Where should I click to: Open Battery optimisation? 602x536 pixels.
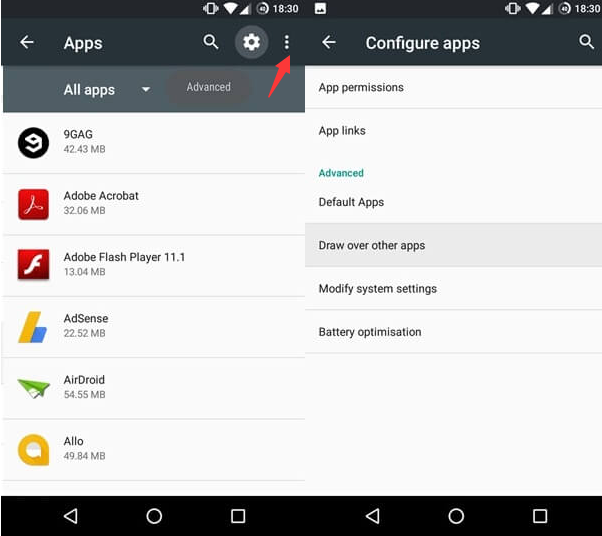coord(453,332)
